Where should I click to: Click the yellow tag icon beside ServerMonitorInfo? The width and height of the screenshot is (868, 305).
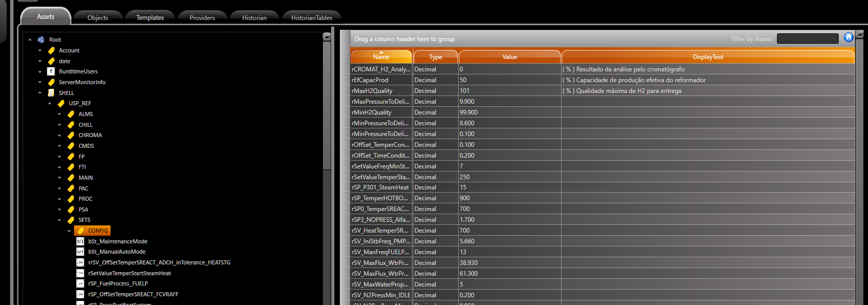coord(51,82)
